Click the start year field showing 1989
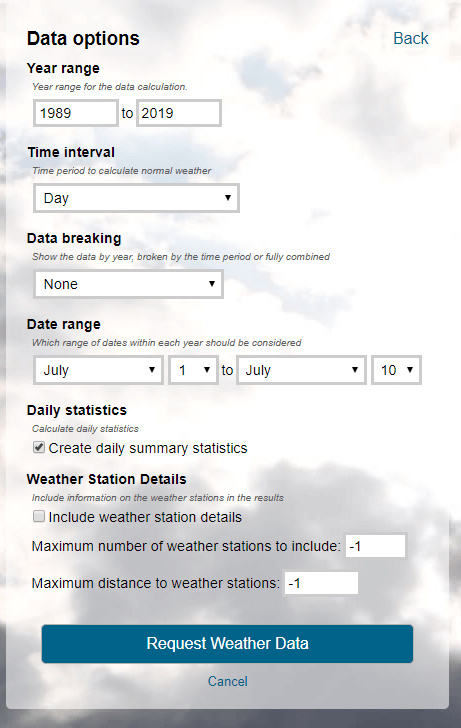 76,113
